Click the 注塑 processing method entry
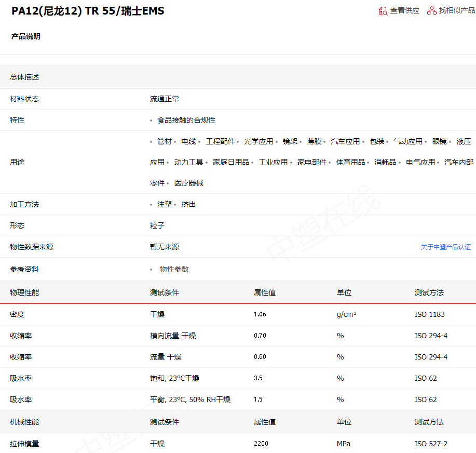Screen dimensions: 476x453 coord(164,204)
